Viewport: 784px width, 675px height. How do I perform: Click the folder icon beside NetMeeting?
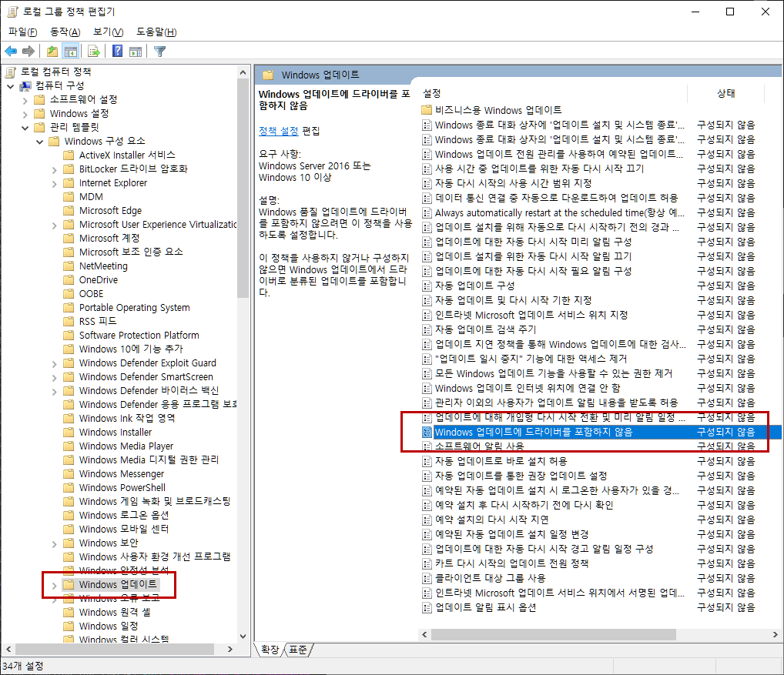tap(69, 266)
